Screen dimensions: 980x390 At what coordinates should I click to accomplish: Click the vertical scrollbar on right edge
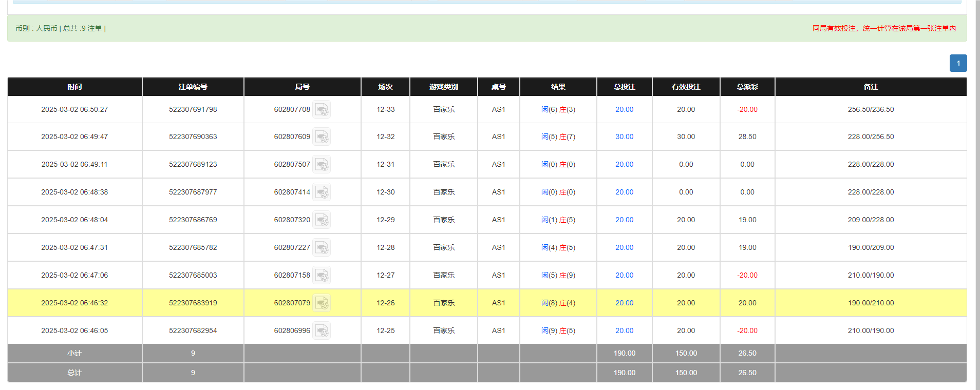pyautogui.click(x=976, y=195)
